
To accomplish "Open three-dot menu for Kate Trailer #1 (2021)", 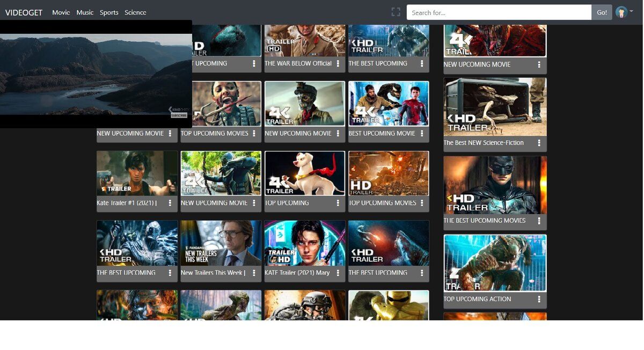I will point(170,203).
